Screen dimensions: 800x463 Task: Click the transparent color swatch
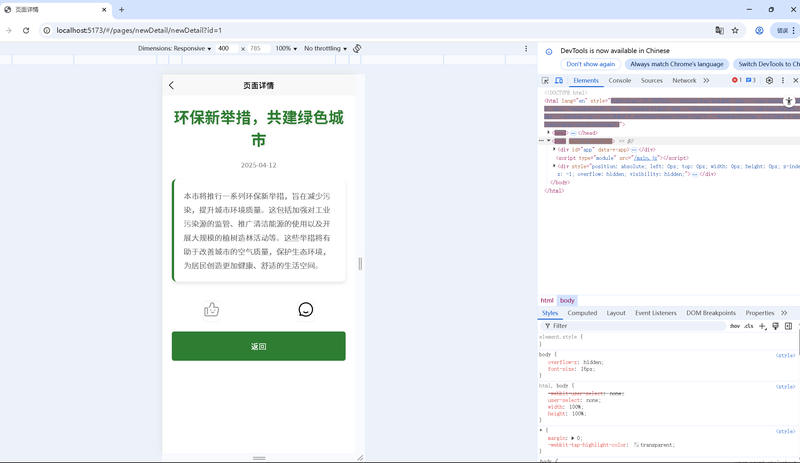(636, 445)
